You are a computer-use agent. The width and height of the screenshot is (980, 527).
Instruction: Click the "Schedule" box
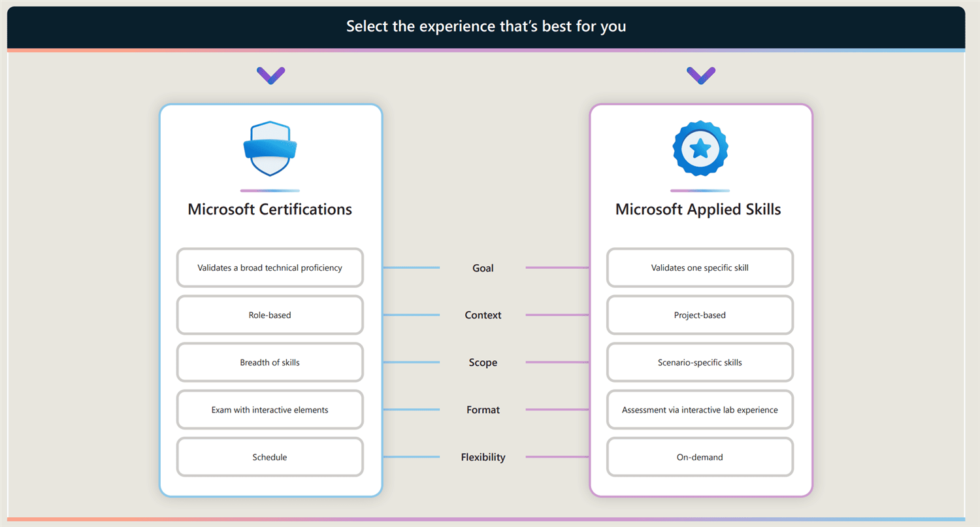(x=270, y=457)
